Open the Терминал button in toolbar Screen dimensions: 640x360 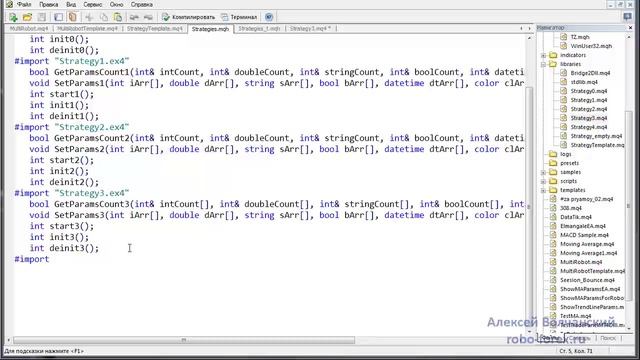(239, 17)
